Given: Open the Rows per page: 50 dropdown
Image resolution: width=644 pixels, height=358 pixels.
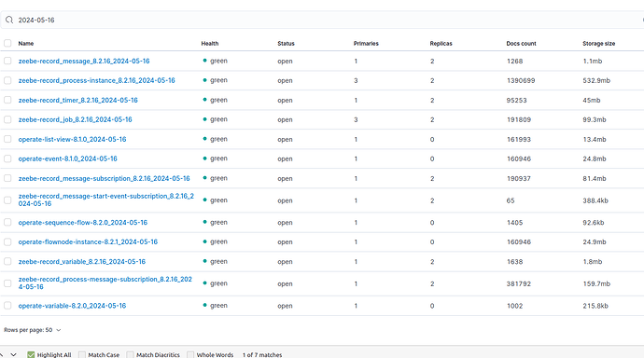Looking at the screenshot, I should click(33, 330).
